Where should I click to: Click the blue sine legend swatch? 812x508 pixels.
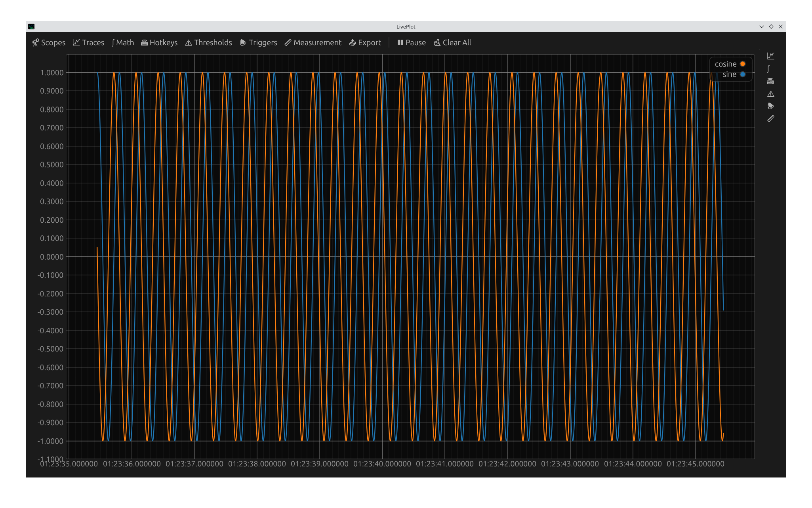(x=743, y=74)
